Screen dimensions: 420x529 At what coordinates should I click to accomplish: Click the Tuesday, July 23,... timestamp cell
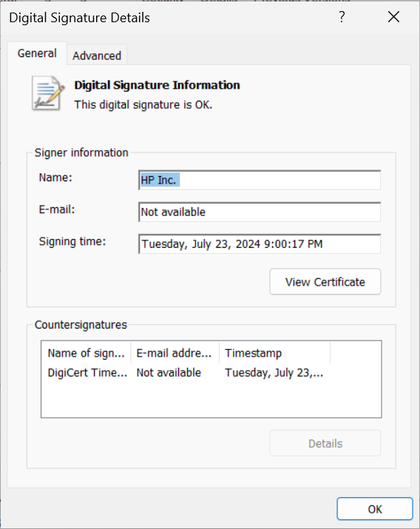point(274,372)
